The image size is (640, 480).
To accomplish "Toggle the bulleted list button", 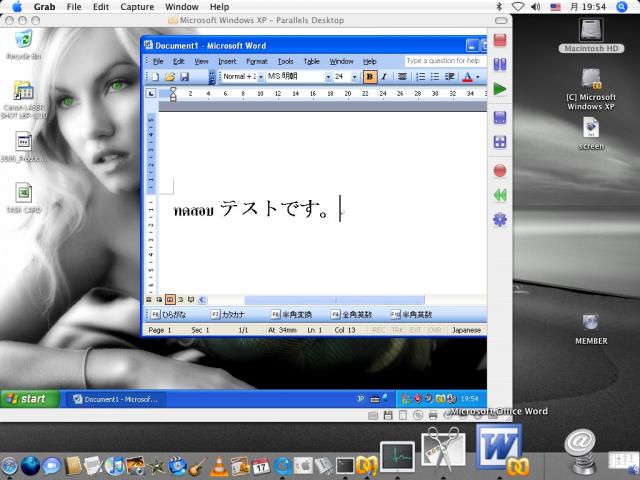I will click(x=435, y=77).
